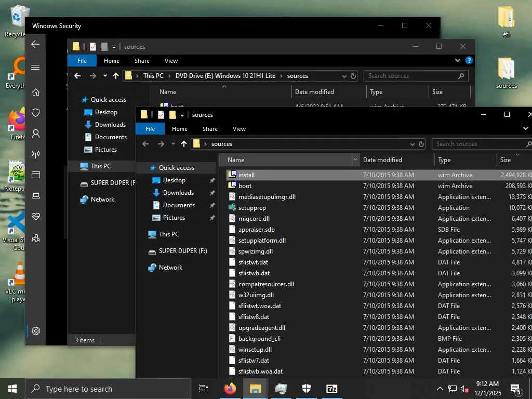Select the appraiser.sdb file

[257, 229]
